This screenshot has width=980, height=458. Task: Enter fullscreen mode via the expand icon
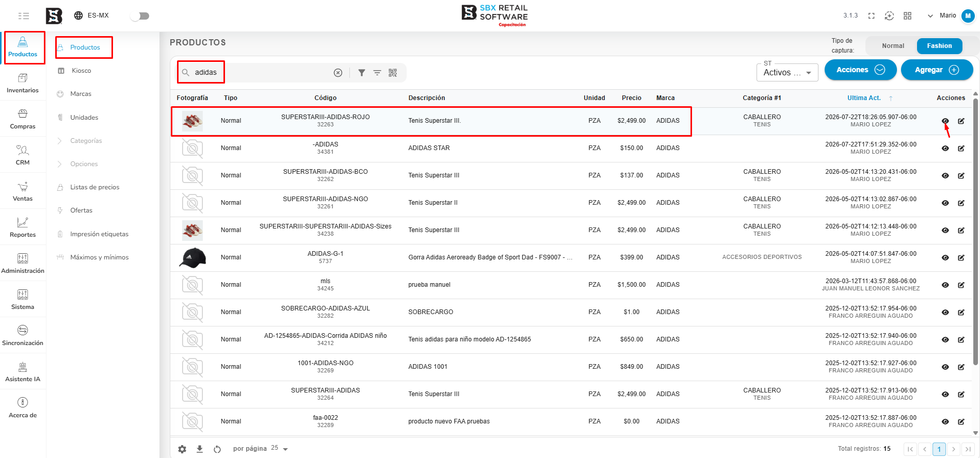point(872,16)
